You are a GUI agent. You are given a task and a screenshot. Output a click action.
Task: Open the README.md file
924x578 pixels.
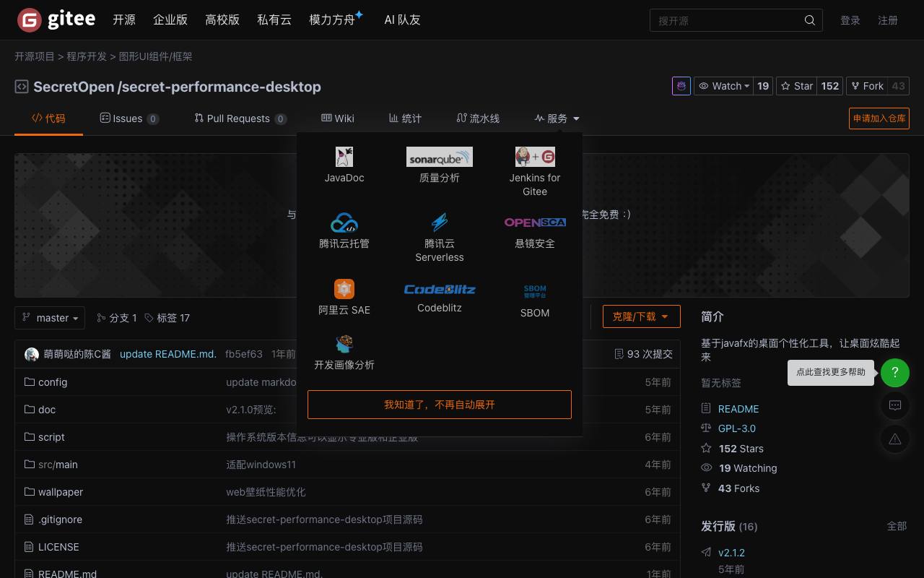pos(67,574)
